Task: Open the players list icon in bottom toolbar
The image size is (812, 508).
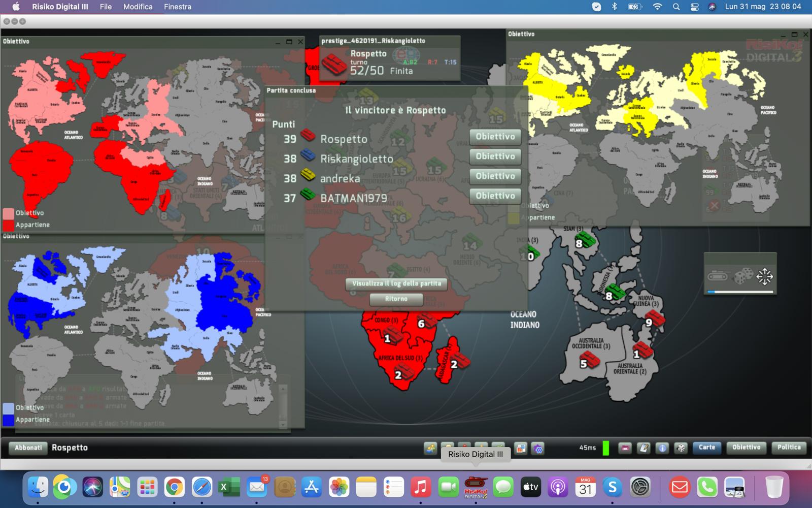Action: [430, 448]
